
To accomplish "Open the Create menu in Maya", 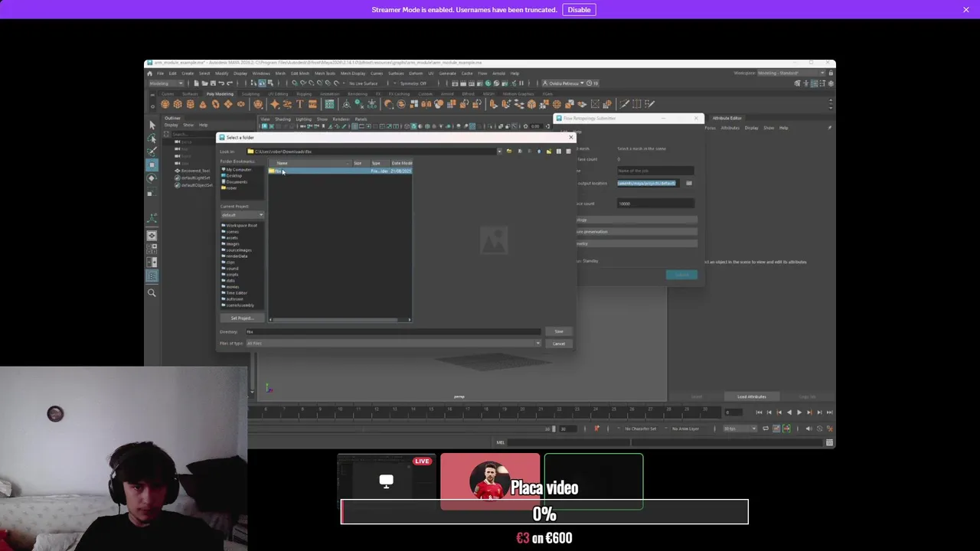I will [x=187, y=73].
